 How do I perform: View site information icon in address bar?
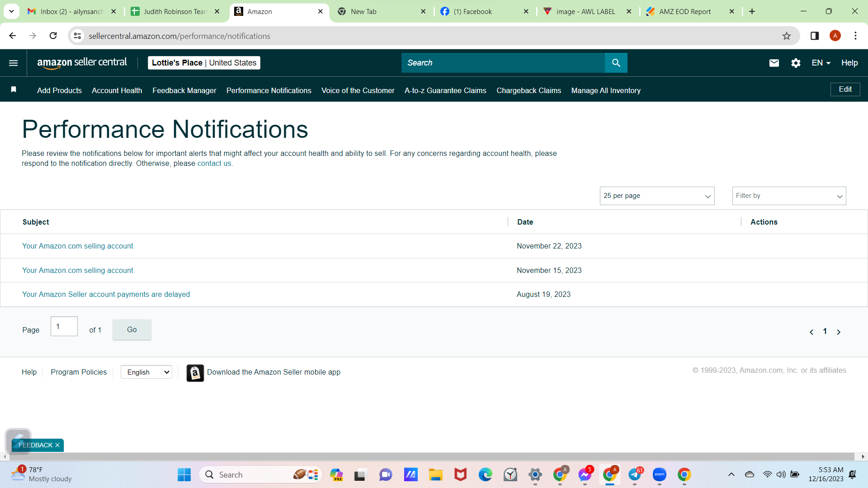78,36
